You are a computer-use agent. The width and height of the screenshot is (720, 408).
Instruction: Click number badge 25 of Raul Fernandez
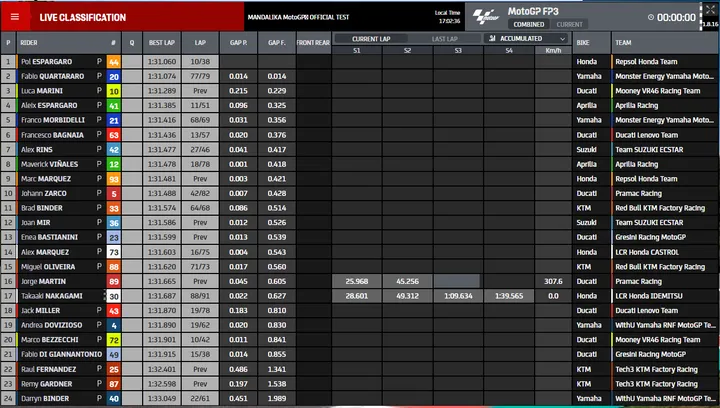click(113, 369)
